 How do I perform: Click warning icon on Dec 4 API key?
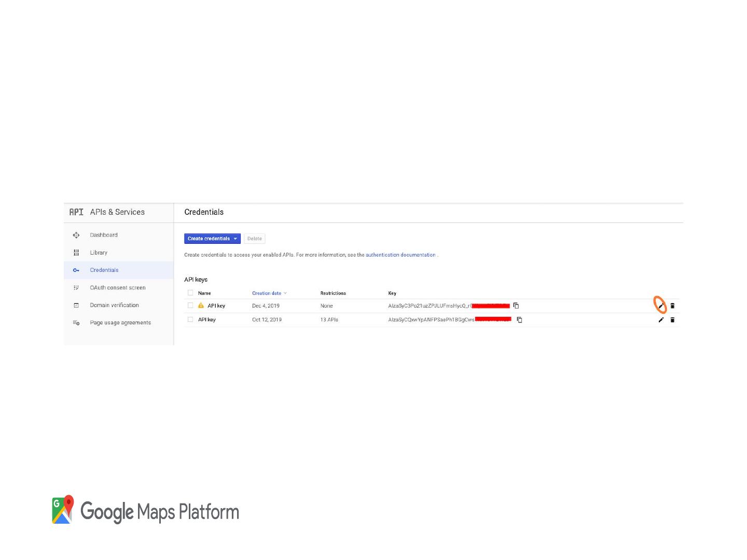click(201, 305)
